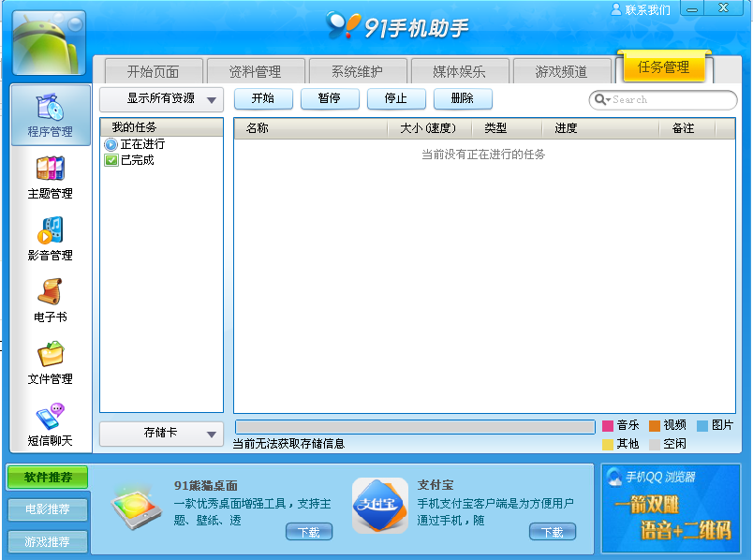Click the 暂停 pause button
This screenshot has height=560, width=753.
tap(329, 98)
